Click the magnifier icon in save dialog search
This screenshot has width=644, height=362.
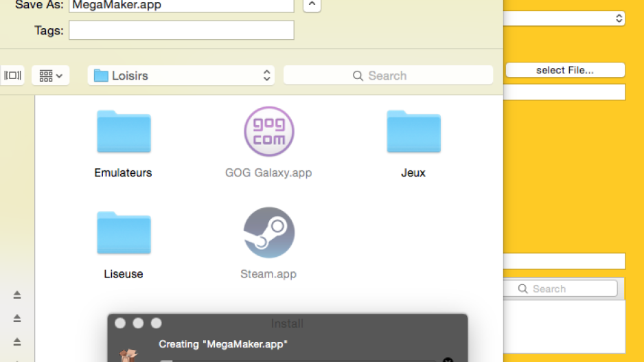click(358, 76)
